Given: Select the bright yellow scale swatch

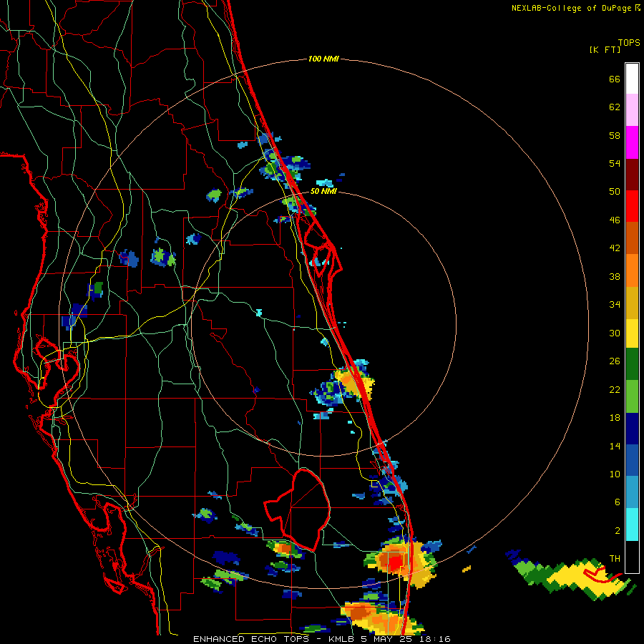Looking at the screenshot, I should 632,333.
